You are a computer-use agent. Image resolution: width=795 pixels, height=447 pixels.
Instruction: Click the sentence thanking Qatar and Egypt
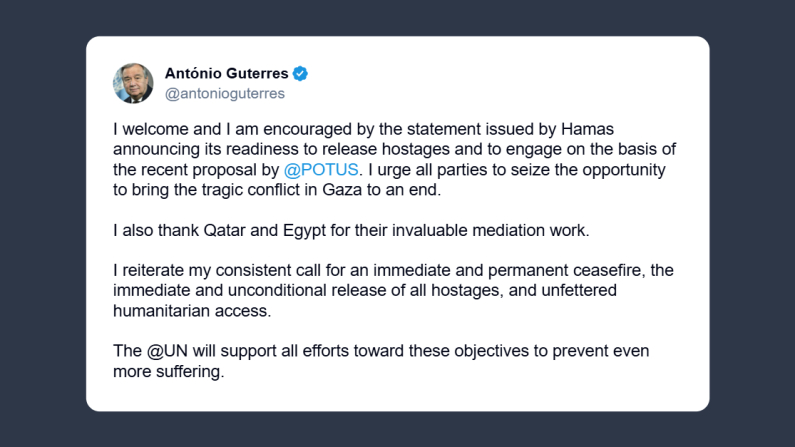(351, 230)
